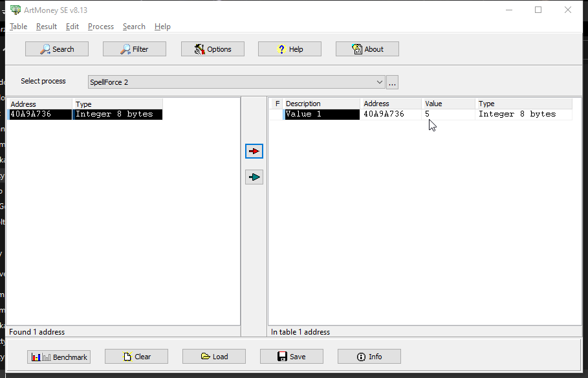Open the Help menu

coord(162,27)
